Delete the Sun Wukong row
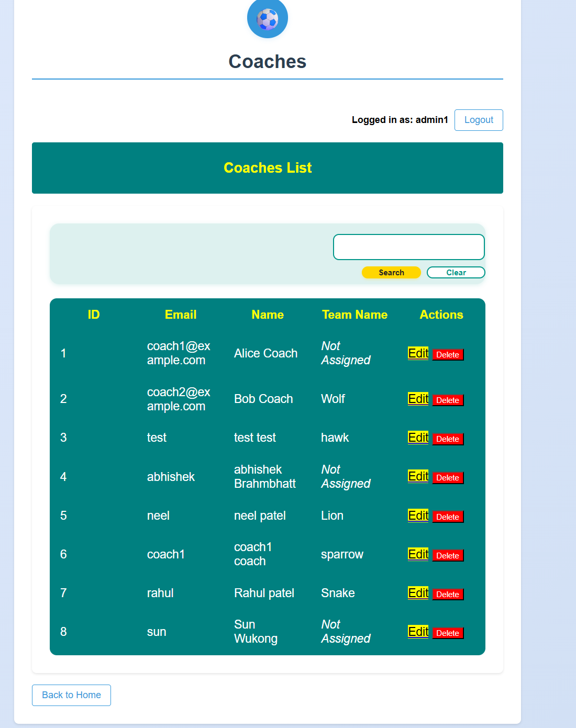The image size is (576, 728). click(448, 633)
